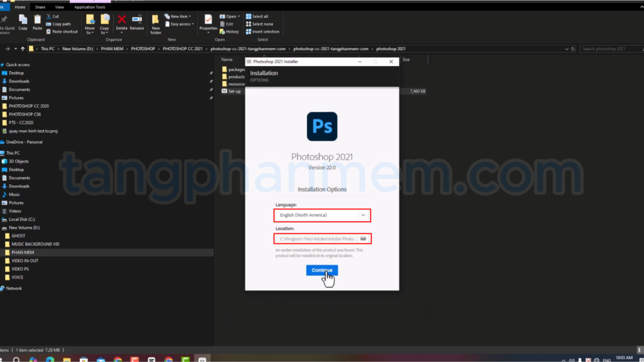
Task: Click the Copy icon in Clipboard group
Action: click(x=23, y=22)
